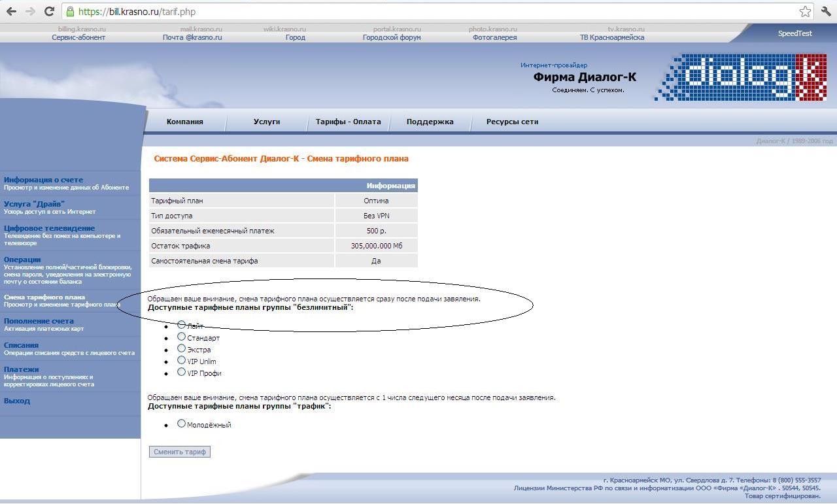The width and height of the screenshot is (837, 504).
Task: Open the ТВ Красноармейска link
Action: (x=612, y=37)
